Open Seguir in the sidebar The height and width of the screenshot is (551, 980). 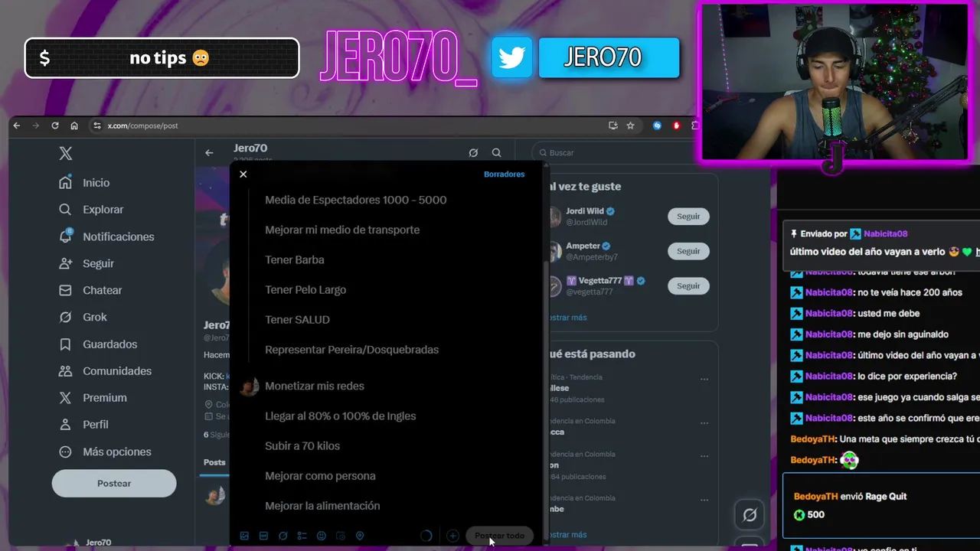pos(87,263)
